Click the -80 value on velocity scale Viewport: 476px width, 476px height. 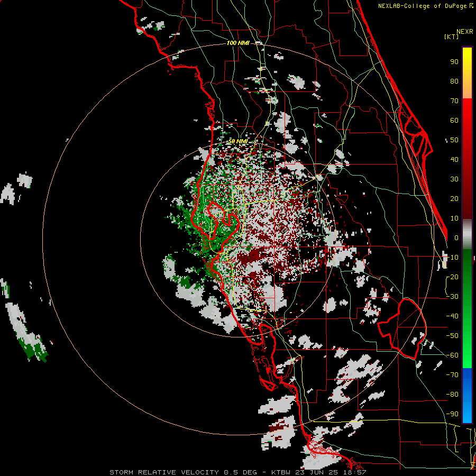click(452, 395)
